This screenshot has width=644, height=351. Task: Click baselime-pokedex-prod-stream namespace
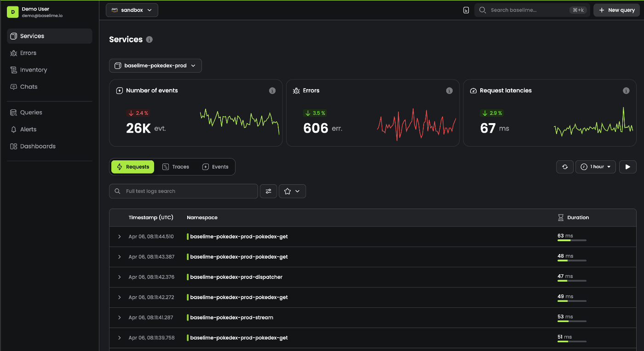coord(231,317)
